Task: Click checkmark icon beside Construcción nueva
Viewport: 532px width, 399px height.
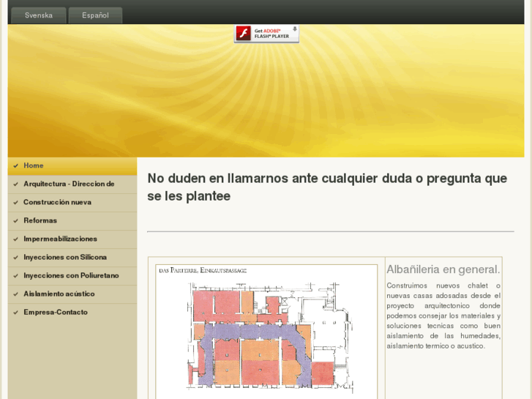Action: tap(15, 203)
